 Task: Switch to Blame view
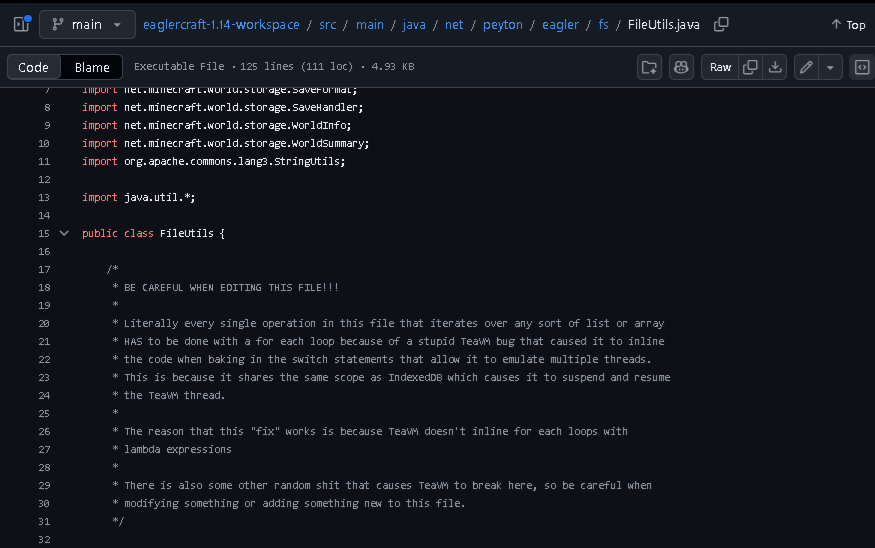point(92,68)
